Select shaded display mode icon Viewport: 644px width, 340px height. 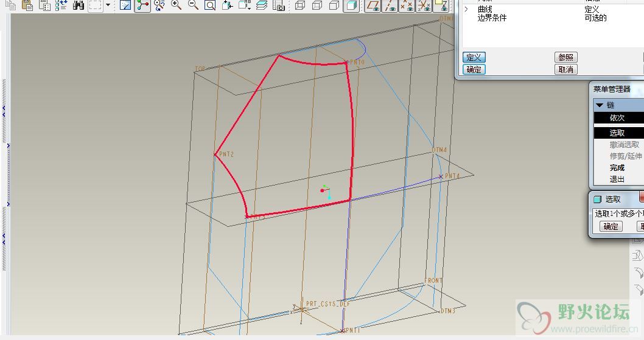click(x=351, y=5)
